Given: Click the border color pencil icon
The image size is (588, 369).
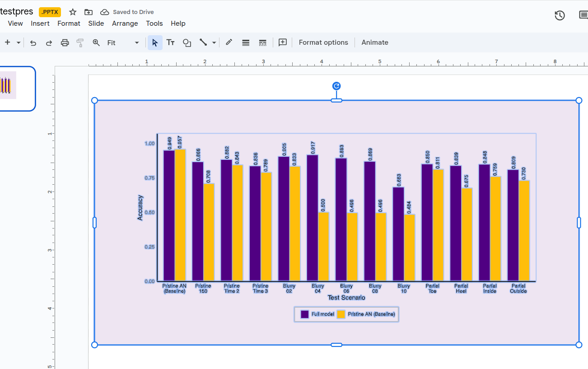Looking at the screenshot, I should (229, 42).
